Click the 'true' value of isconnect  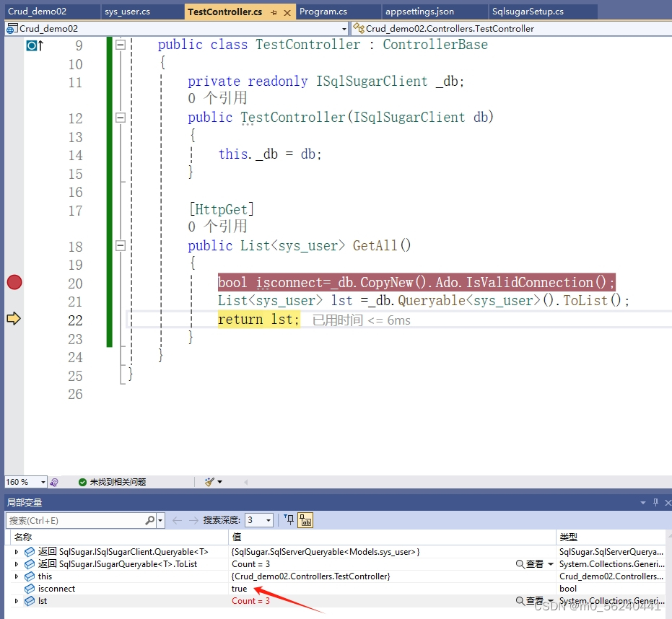click(x=239, y=589)
